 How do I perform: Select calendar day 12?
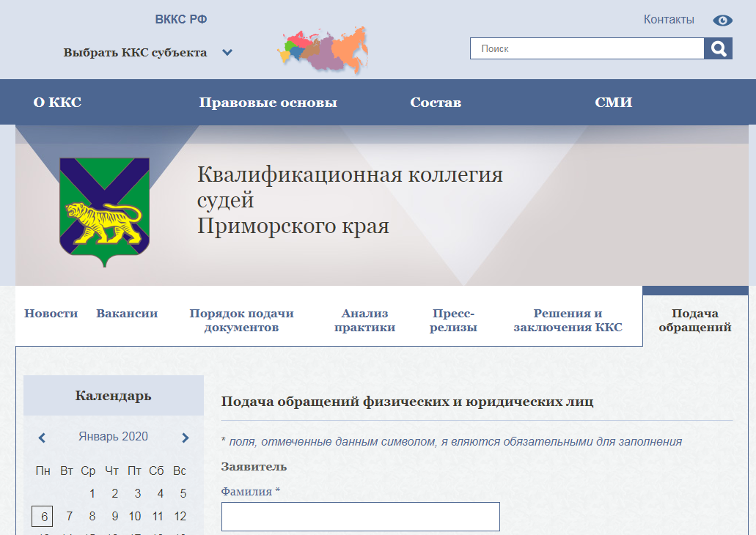point(180,516)
